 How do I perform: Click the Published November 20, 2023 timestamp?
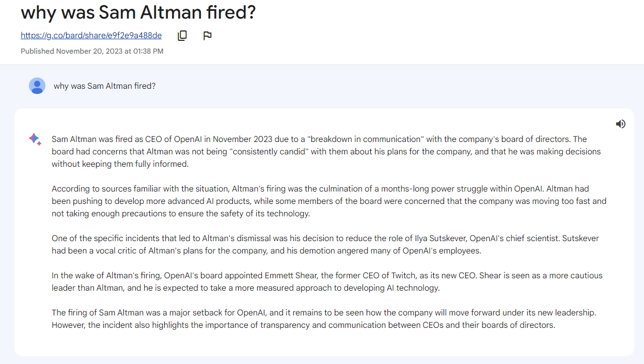tap(92, 51)
